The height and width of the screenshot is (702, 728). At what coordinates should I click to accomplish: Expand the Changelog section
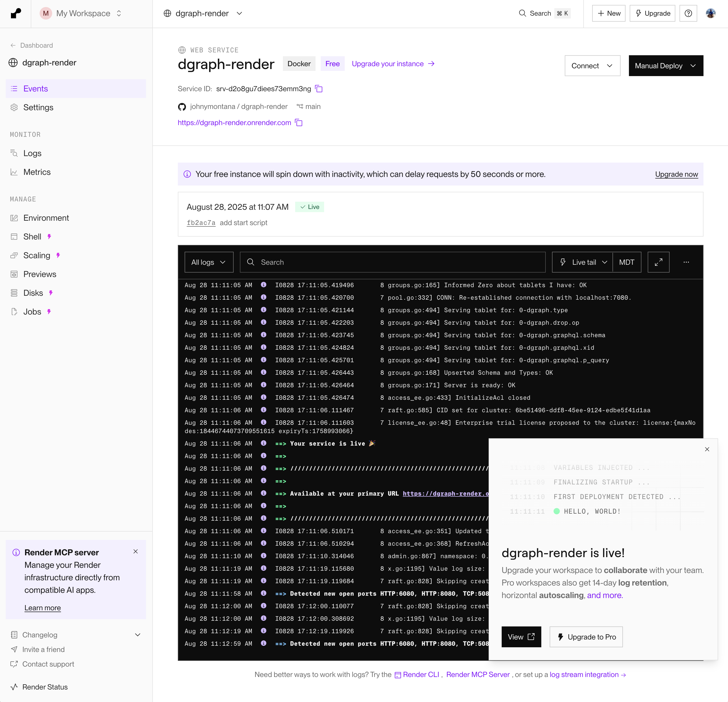coord(76,635)
